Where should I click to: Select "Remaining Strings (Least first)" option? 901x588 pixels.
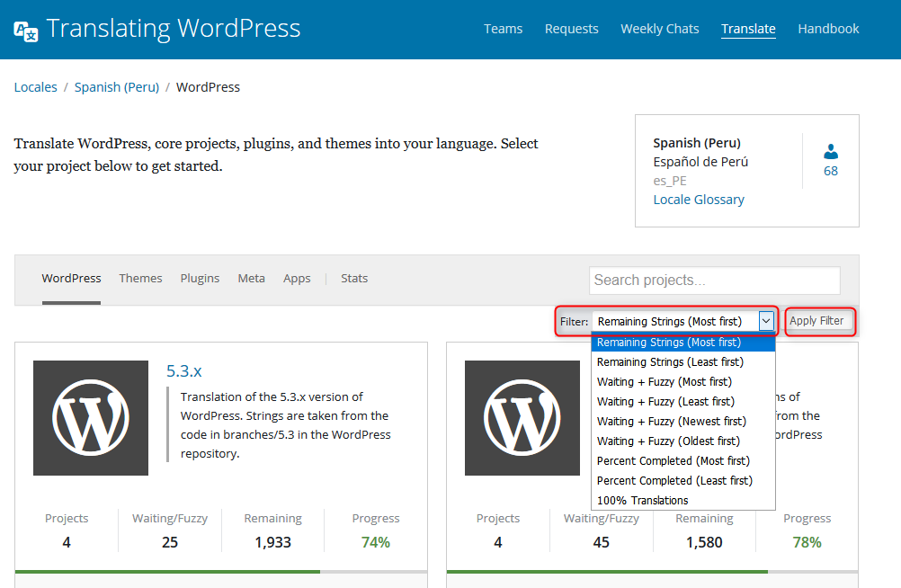[x=670, y=362]
